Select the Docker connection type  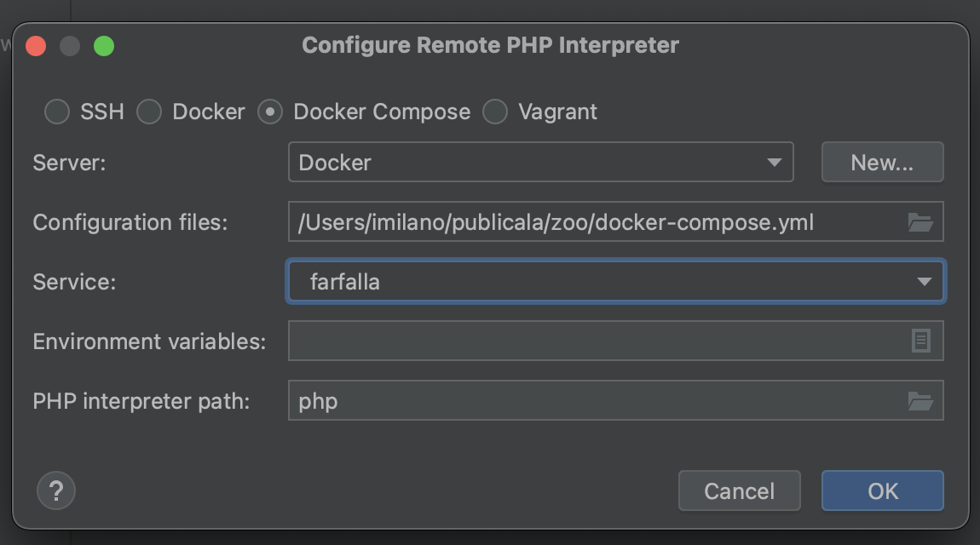point(149,112)
